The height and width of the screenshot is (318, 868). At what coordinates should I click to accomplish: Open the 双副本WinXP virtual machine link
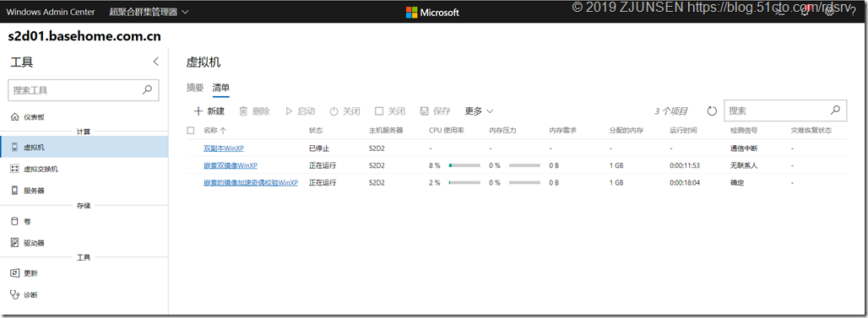[224, 148]
